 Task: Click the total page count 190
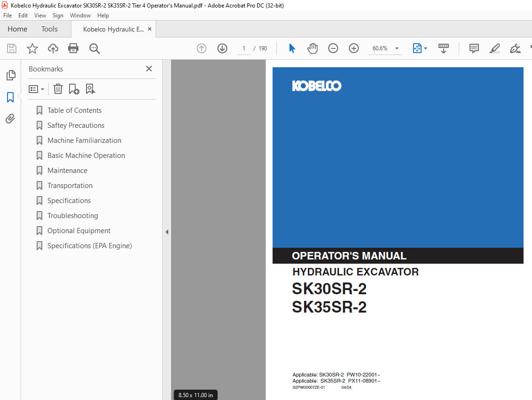(x=263, y=48)
